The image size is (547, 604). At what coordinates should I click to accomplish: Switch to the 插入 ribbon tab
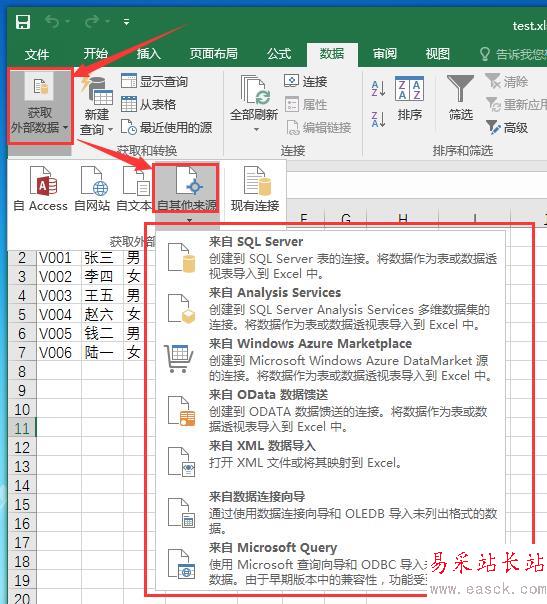click(x=148, y=54)
